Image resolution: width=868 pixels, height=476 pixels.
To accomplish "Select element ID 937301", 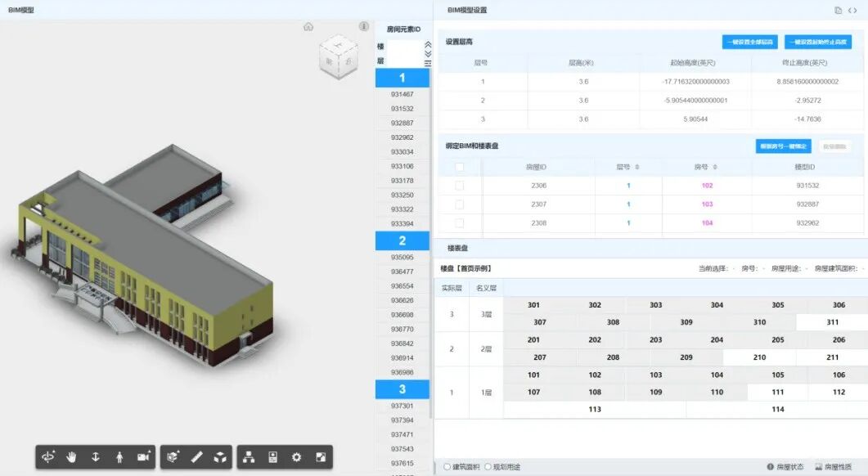I will [402, 406].
